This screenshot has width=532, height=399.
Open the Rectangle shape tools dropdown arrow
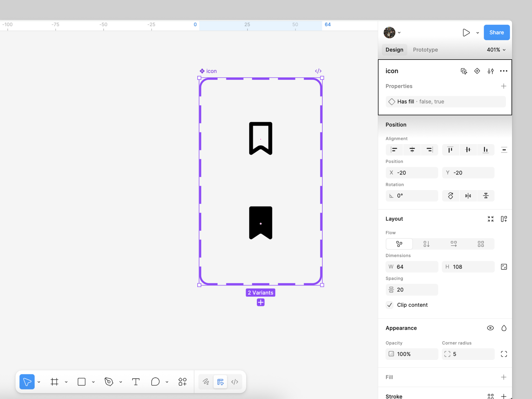[93, 382]
